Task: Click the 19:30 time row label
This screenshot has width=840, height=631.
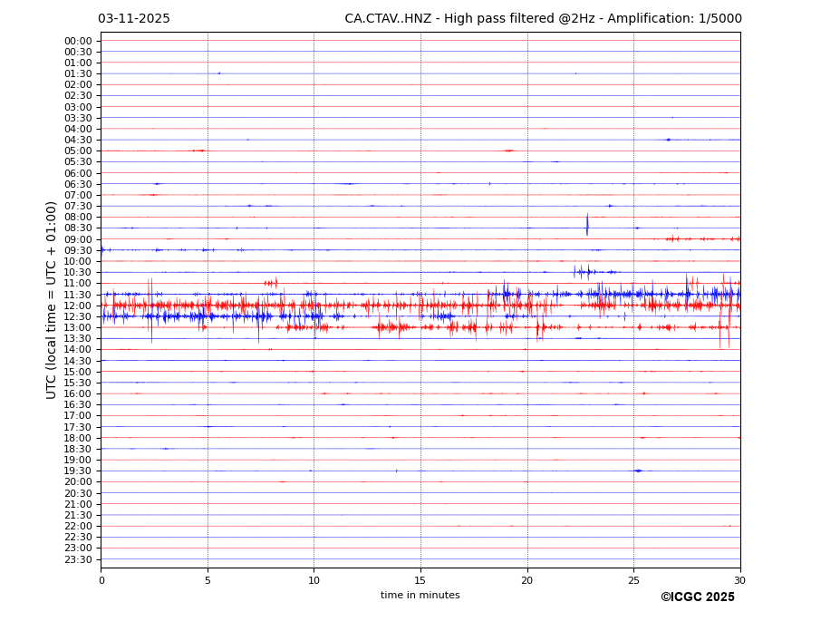Action: [78, 471]
